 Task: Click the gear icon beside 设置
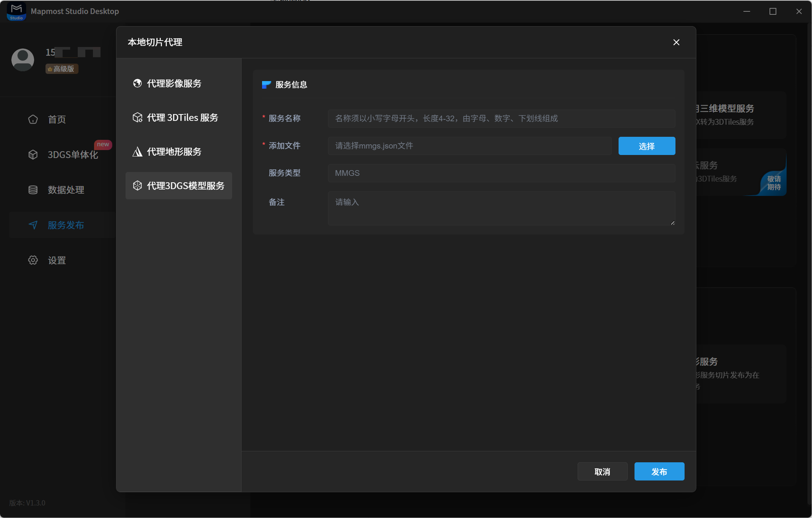[33, 260]
